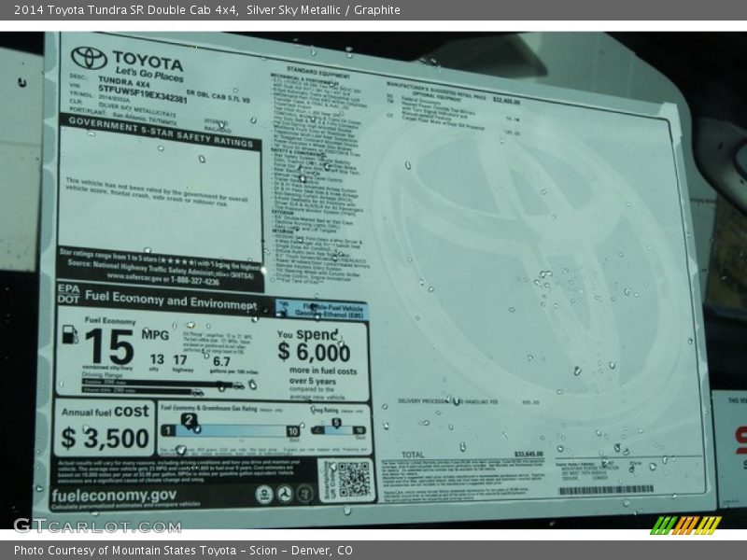Click the Annual fuel cost label
Viewport: 747px width, 560px height.
106,412
